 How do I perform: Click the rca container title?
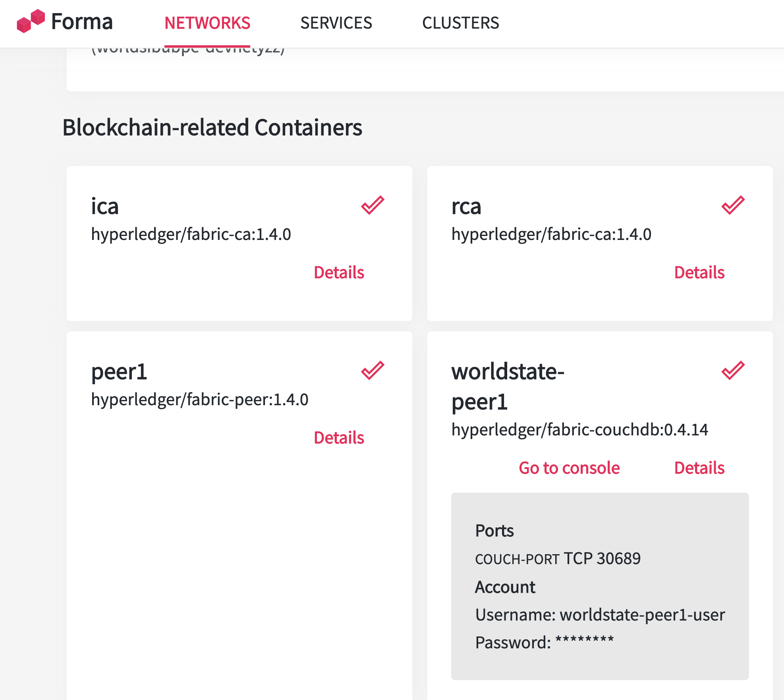466,207
